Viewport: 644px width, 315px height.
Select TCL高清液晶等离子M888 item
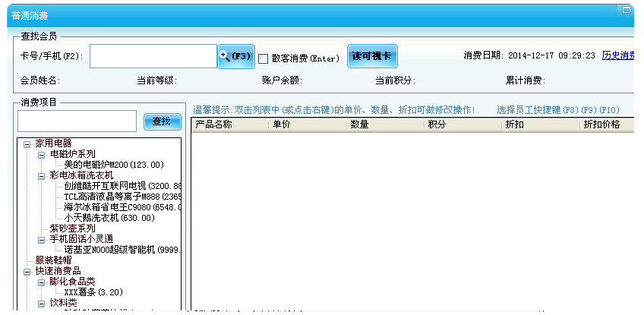coord(122,197)
